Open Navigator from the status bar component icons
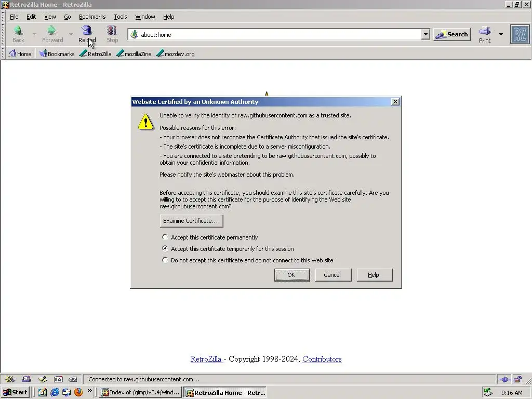The image size is (532, 399). coord(9,379)
